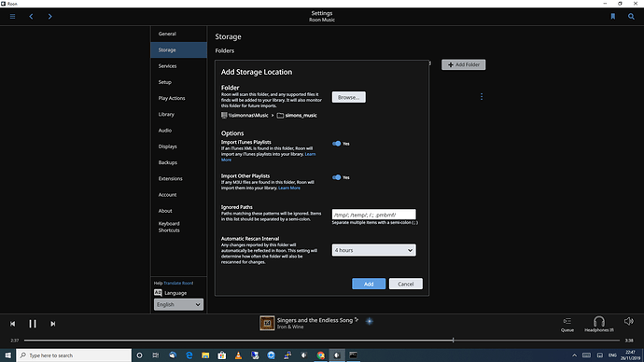
Task: Open About settings tab
Action: point(178,211)
